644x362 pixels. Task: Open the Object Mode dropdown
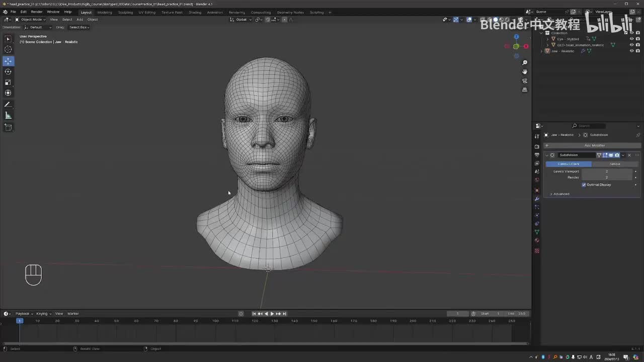(x=31, y=20)
